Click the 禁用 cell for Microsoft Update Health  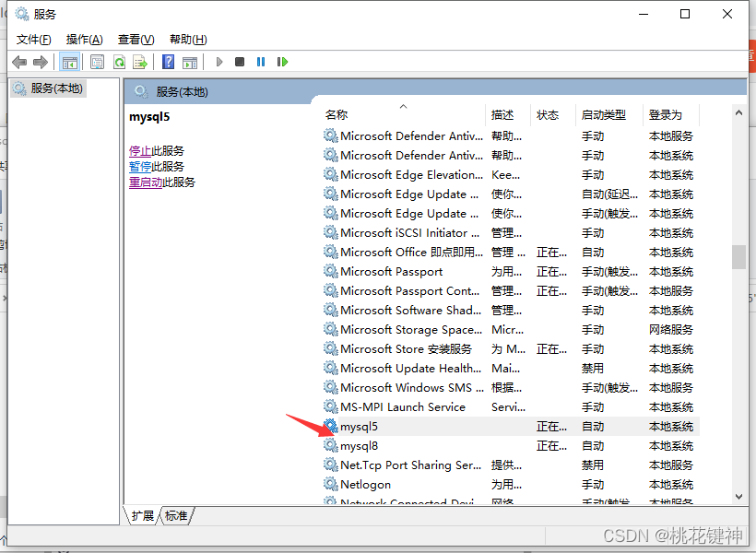[x=593, y=369]
